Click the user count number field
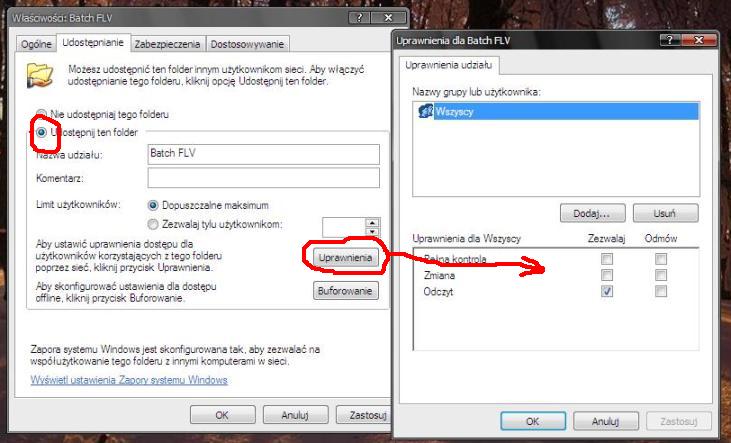Viewport: 731px width, 443px height. pyautogui.click(x=344, y=227)
